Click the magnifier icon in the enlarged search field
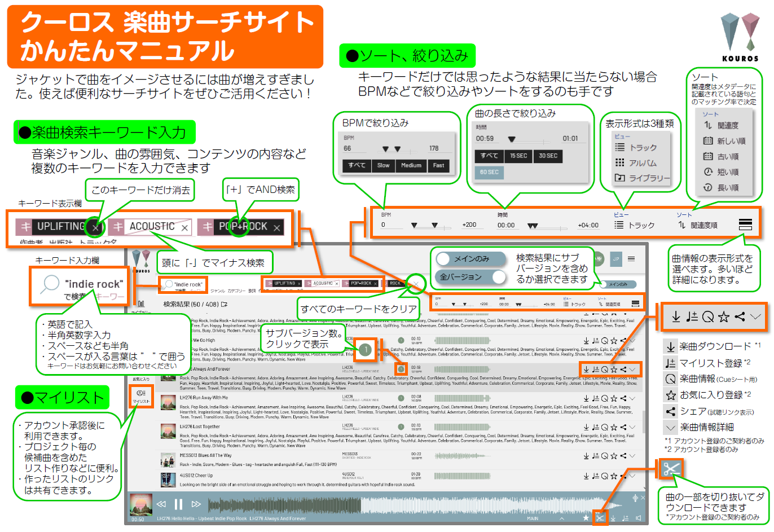Screen dimensions: 774x532 [x=50, y=283]
